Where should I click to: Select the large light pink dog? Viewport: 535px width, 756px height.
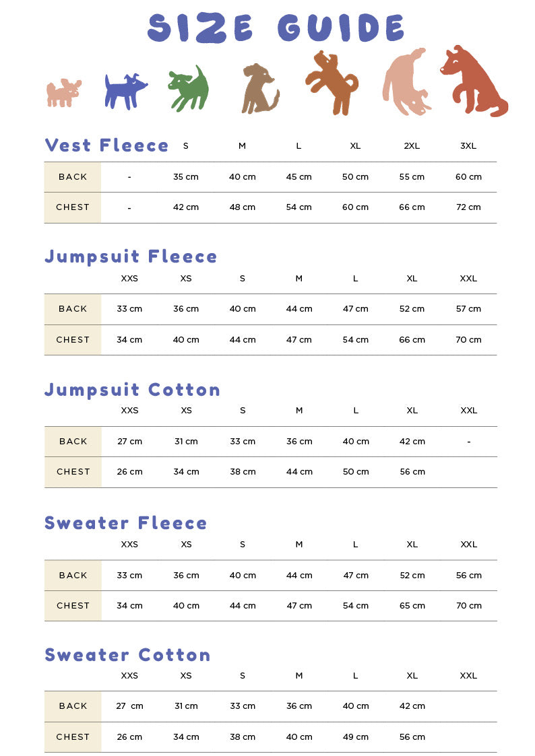tap(406, 82)
